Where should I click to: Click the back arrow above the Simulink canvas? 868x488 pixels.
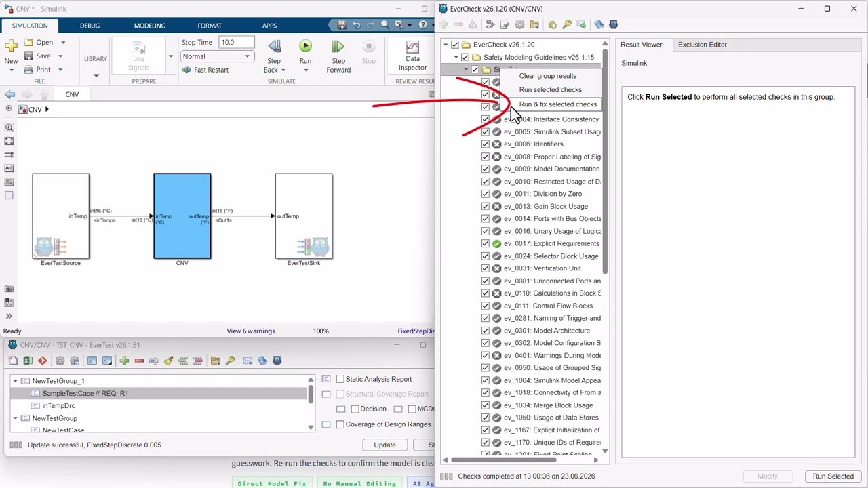(x=9, y=94)
